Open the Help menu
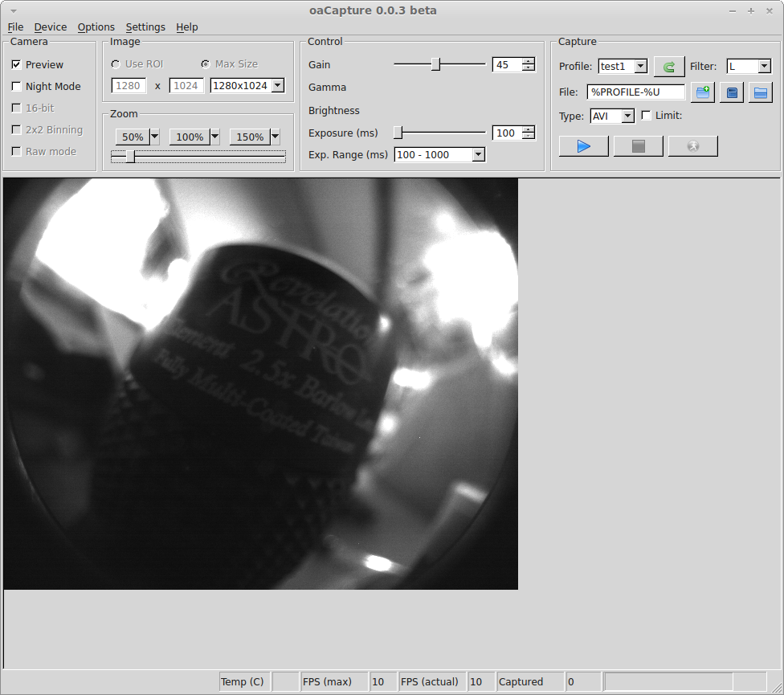 pyautogui.click(x=187, y=27)
